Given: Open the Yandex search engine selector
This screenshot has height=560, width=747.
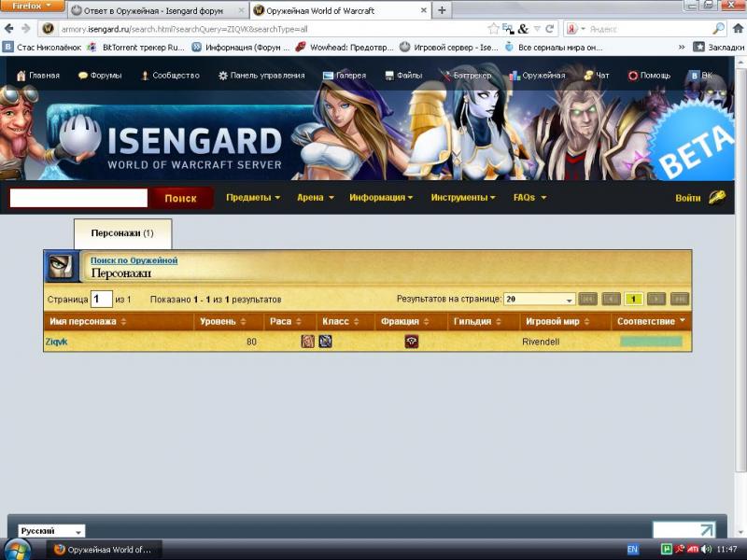Looking at the screenshot, I should click(575, 29).
